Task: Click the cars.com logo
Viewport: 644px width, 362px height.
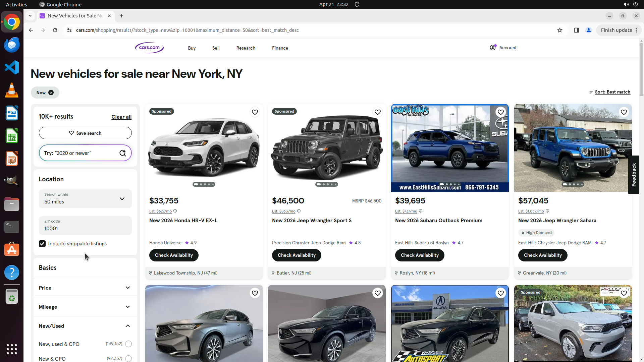Action: coord(149,48)
